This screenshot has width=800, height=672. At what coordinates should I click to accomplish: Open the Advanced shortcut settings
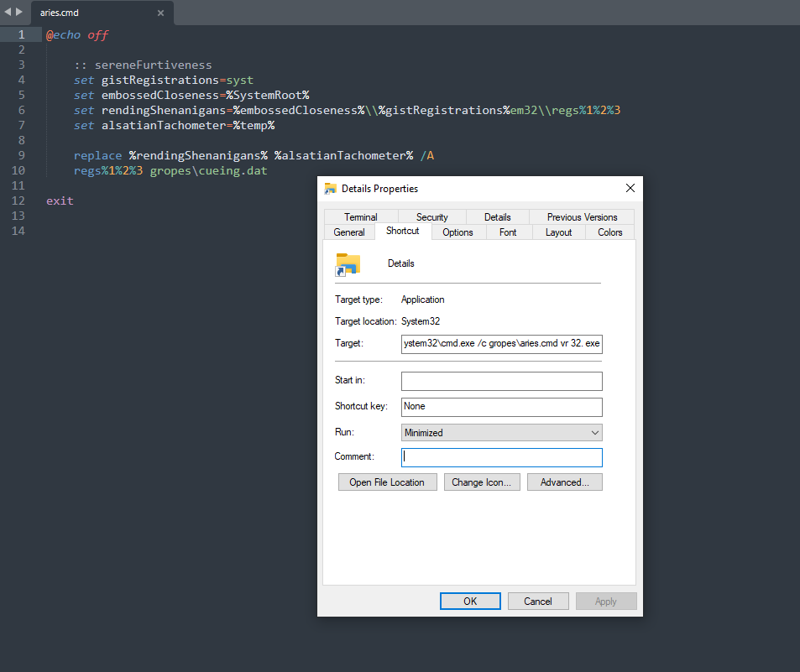coord(564,482)
